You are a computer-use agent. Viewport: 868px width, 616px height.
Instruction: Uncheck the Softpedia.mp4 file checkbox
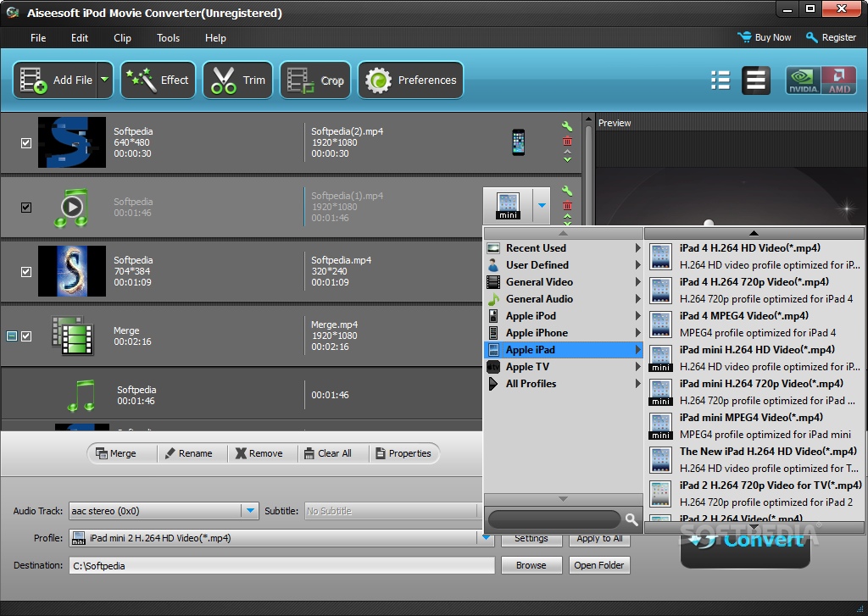(x=26, y=272)
